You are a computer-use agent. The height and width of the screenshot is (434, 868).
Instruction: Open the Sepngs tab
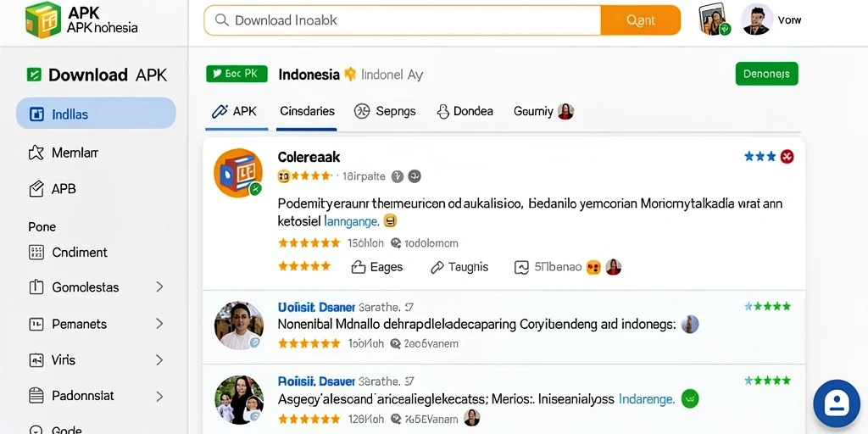point(385,111)
